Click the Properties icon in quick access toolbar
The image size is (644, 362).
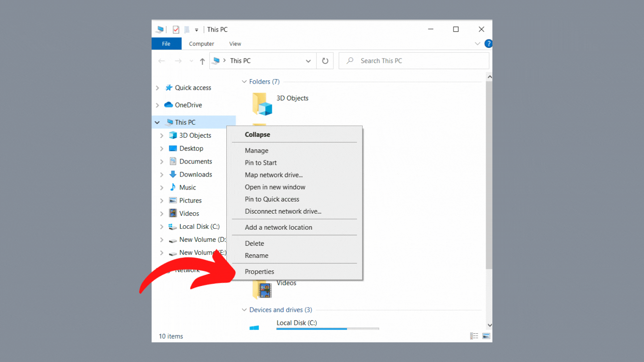coord(176,30)
